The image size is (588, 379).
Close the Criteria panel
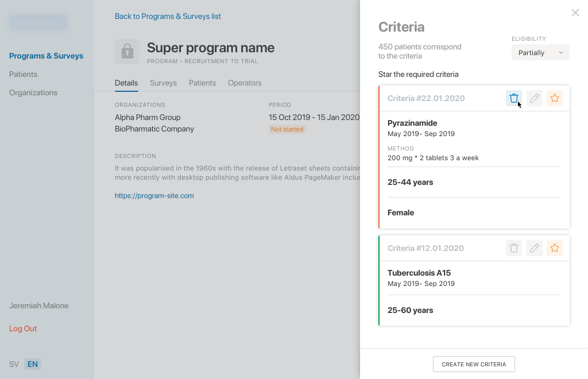pyautogui.click(x=575, y=13)
